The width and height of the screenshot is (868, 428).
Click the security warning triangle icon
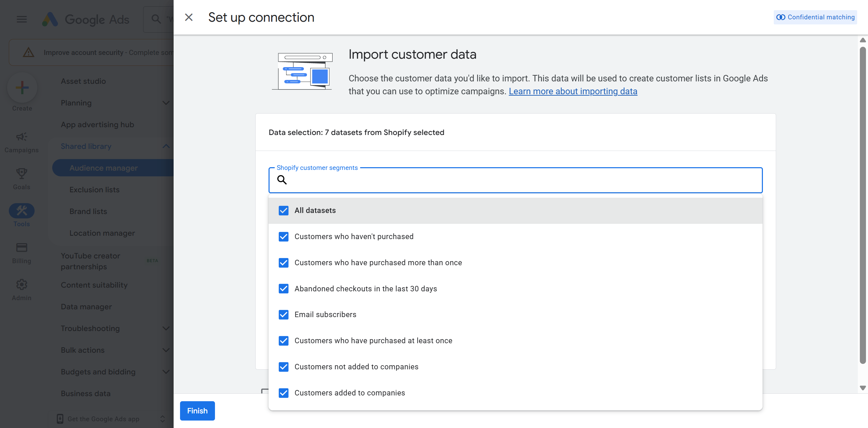(28, 52)
